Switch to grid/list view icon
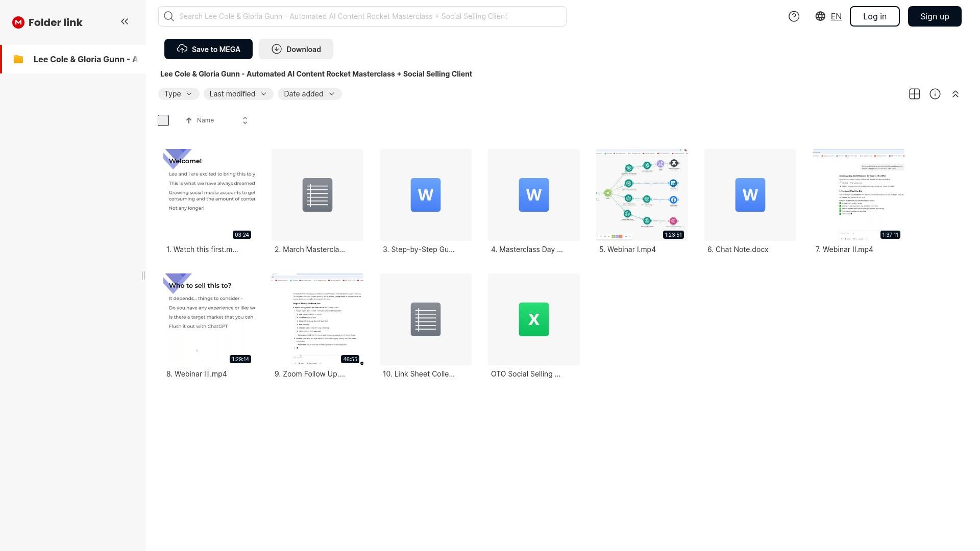This screenshot has height=551, width=980. tap(914, 94)
